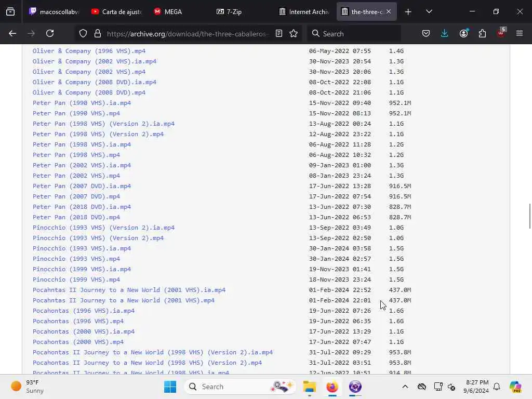The image size is (532, 399).
Task: Toggle reader view icon in address bar
Action: pos(279,34)
